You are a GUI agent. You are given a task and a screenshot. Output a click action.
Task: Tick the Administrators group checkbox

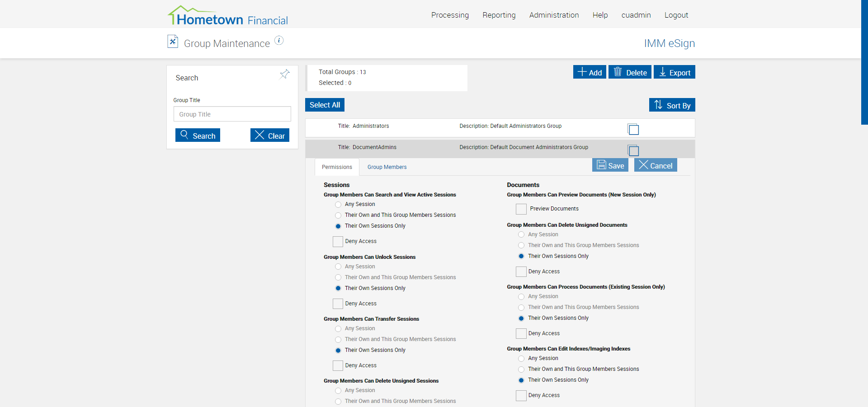[633, 130]
